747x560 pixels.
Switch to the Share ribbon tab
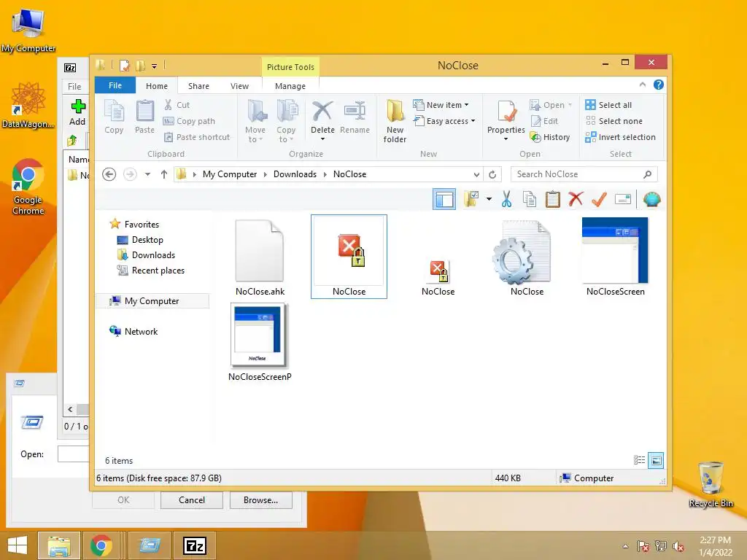(198, 86)
